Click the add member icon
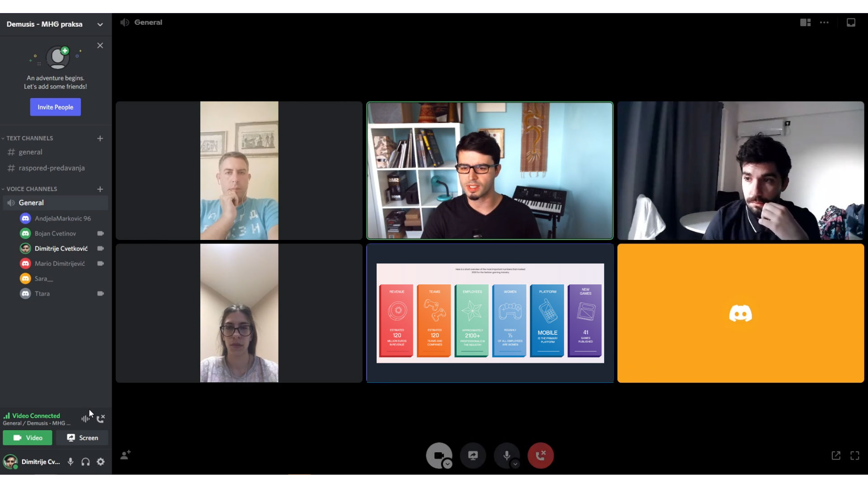 point(125,455)
